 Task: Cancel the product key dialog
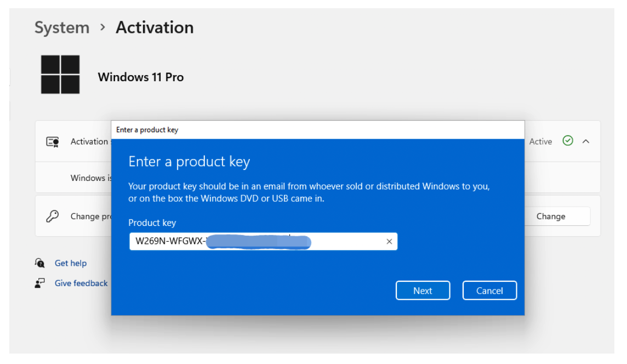point(489,291)
